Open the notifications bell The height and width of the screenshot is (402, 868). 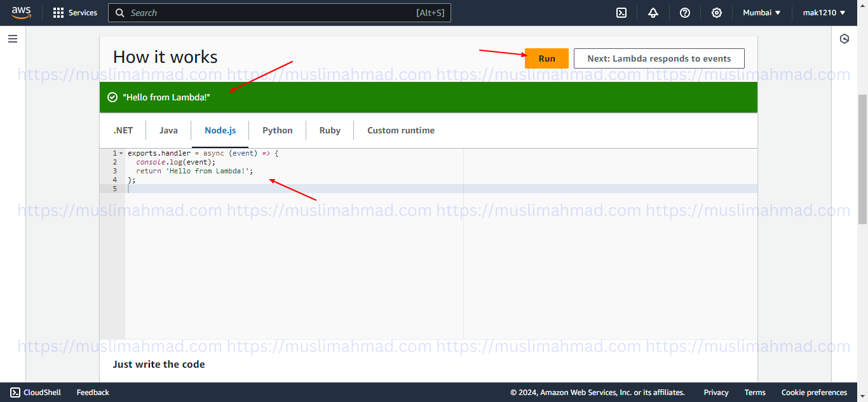pos(653,13)
